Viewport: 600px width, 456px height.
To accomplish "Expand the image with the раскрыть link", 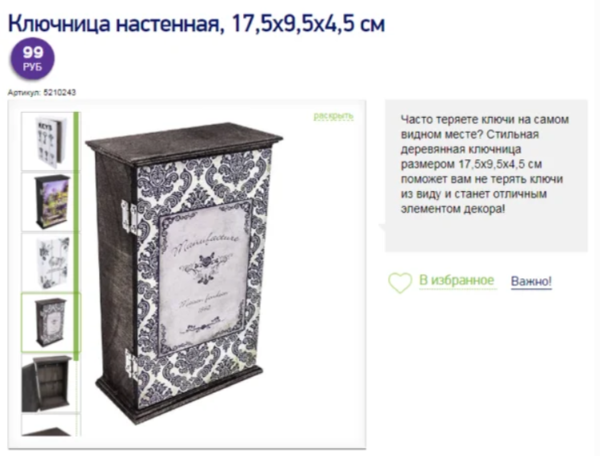I will coord(333,116).
